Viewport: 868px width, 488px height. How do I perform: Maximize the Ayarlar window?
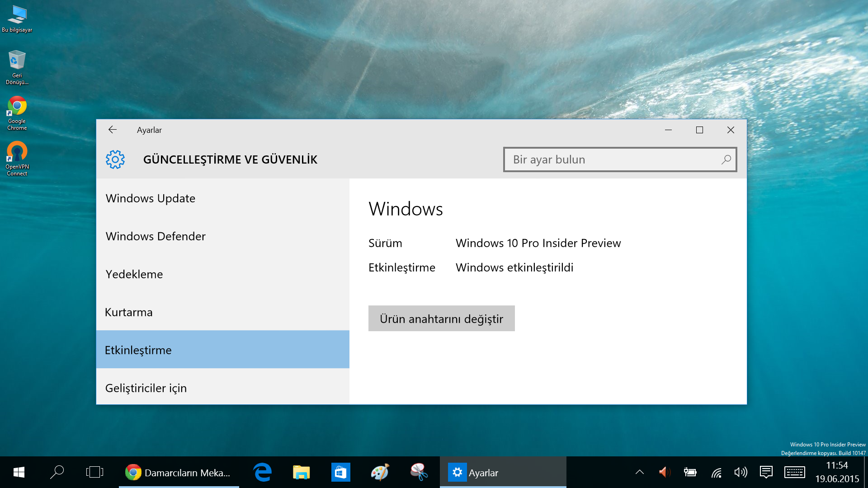click(x=699, y=130)
